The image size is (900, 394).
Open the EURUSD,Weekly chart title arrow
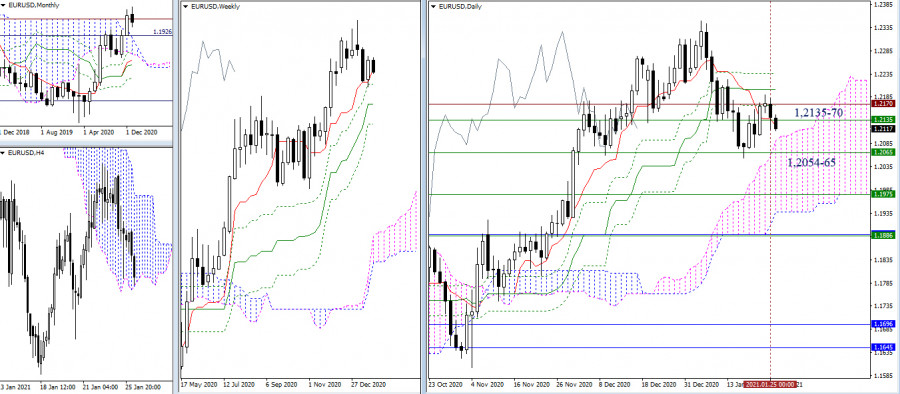coord(184,7)
